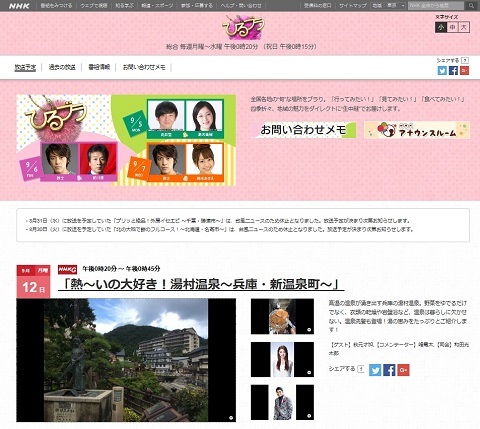Click the NHK logo in the top bar

click(x=19, y=6)
